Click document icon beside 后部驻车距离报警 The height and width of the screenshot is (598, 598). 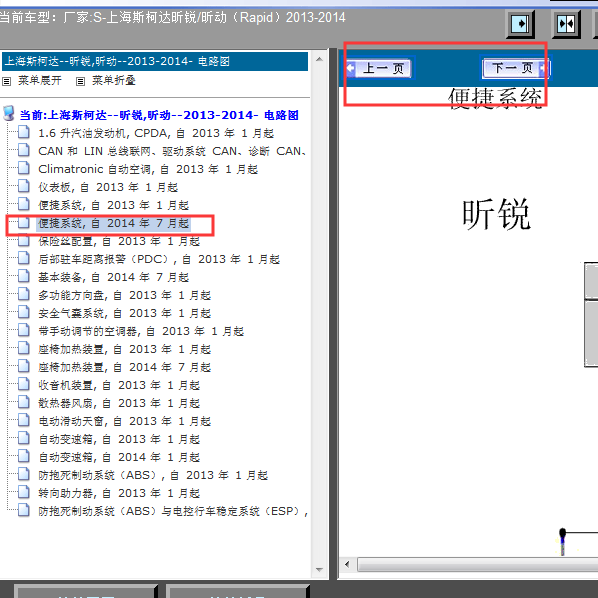coord(24,257)
